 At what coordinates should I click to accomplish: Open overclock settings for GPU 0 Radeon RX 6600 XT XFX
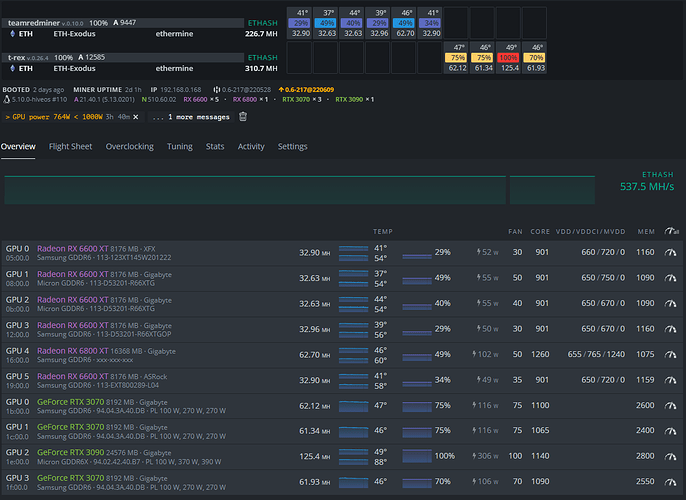tap(670, 252)
